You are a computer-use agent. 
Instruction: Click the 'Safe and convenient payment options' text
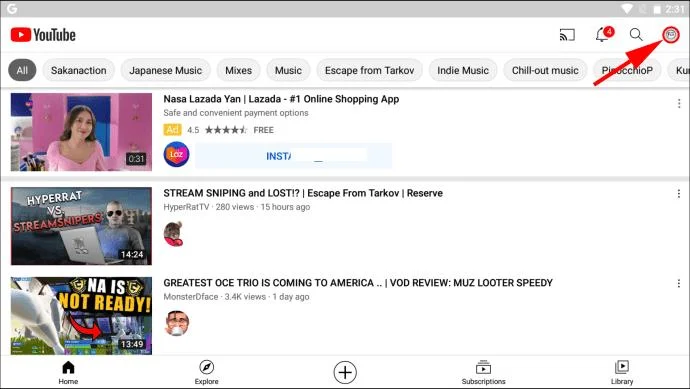(x=236, y=113)
